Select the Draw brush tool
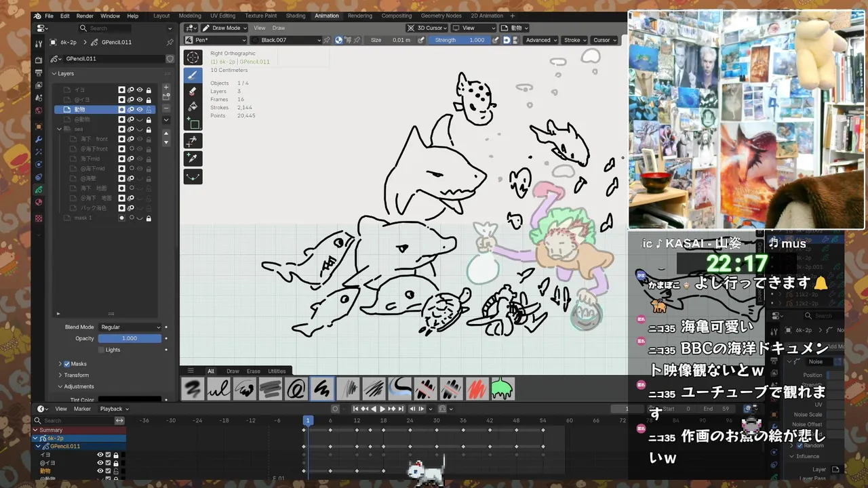Image resolution: width=868 pixels, height=488 pixels. click(x=193, y=75)
